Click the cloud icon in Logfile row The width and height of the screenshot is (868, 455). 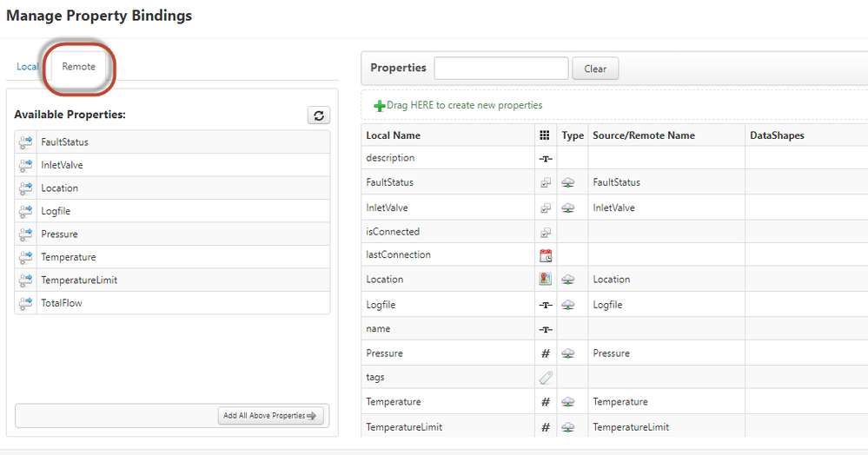pyautogui.click(x=568, y=305)
